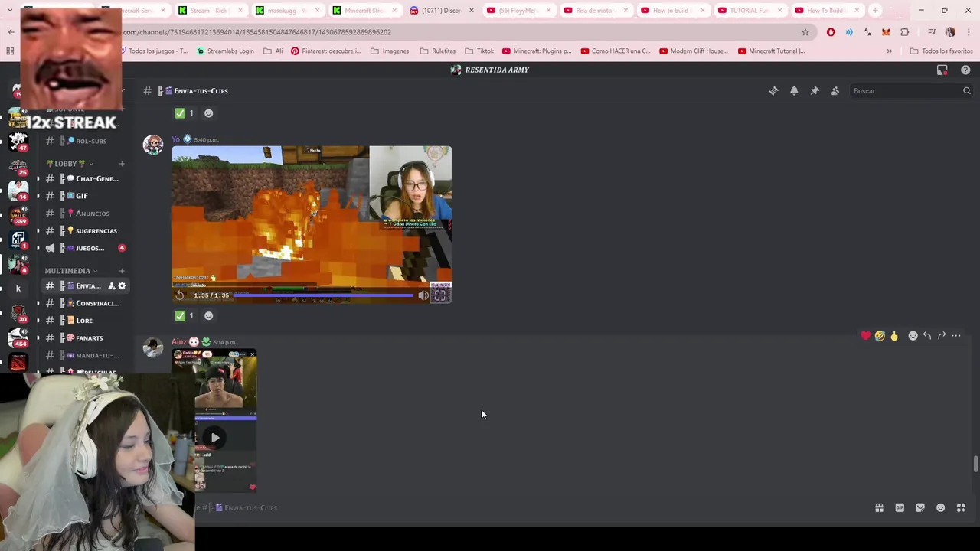Viewport: 980px width, 551px height.
Task: Bookmark this page with star icon
Action: [805, 32]
